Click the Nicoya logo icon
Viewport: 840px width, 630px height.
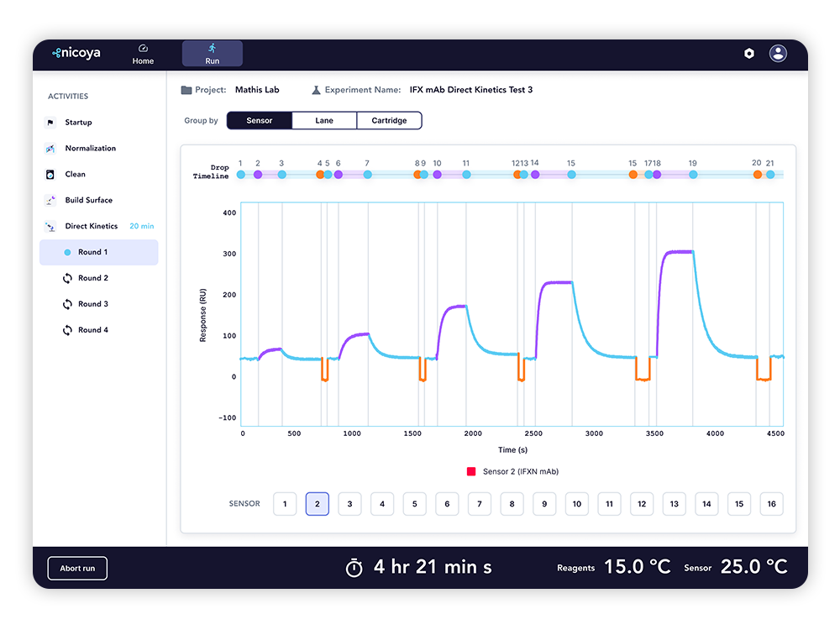56,53
